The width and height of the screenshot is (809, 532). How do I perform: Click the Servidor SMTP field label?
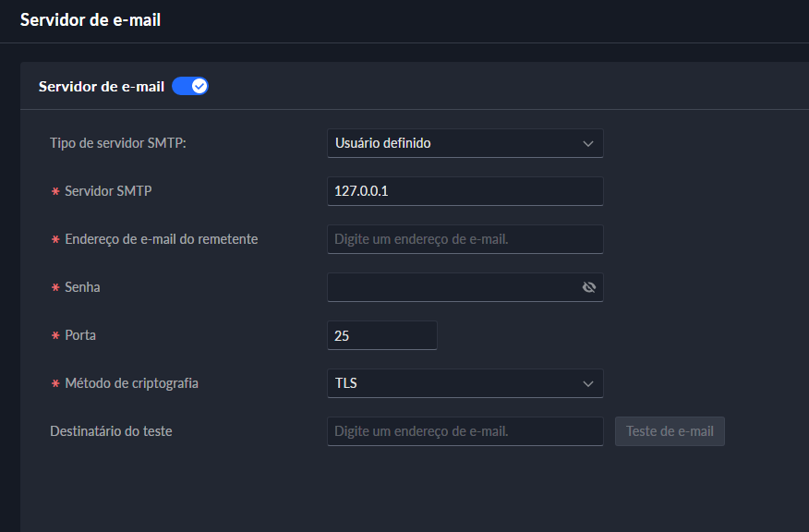tap(108, 191)
